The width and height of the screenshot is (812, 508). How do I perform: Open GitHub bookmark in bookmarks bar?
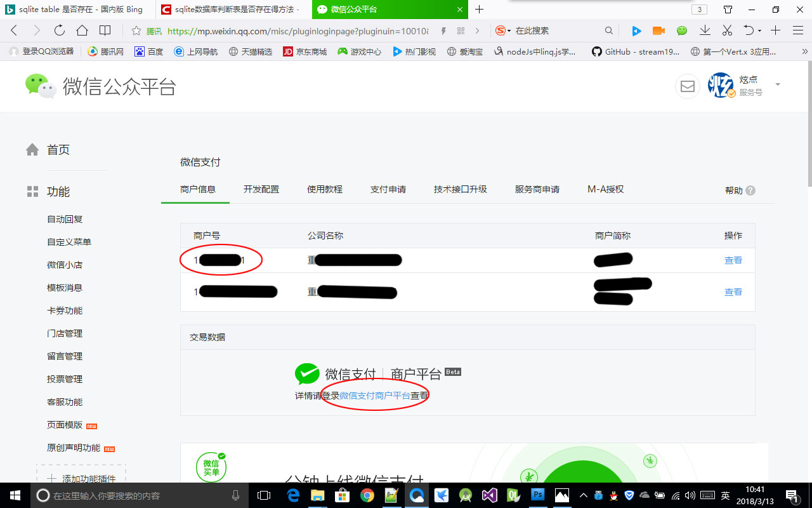point(635,52)
